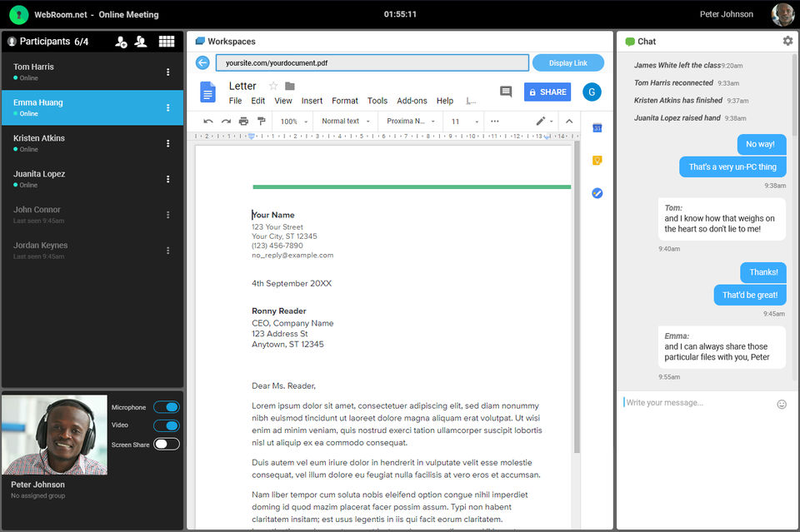Open the emoji picker in chat

pos(782,404)
